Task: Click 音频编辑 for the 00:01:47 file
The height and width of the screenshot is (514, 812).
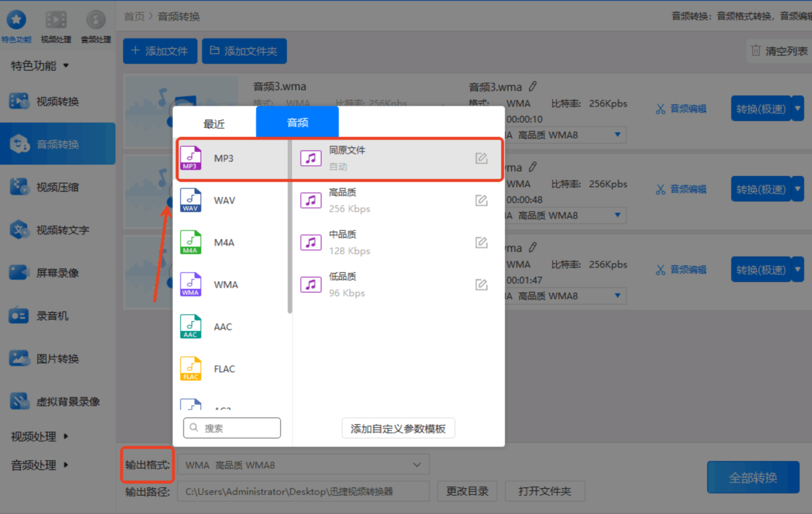Action: coord(681,270)
